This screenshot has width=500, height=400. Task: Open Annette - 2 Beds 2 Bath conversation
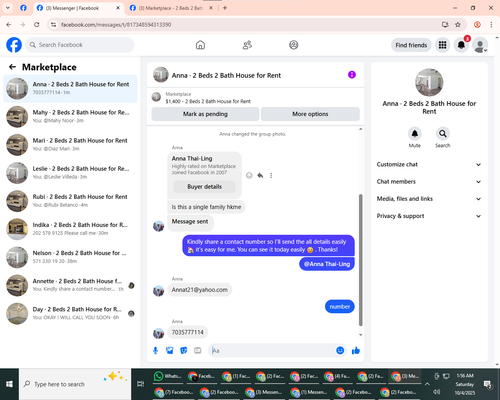click(x=70, y=285)
